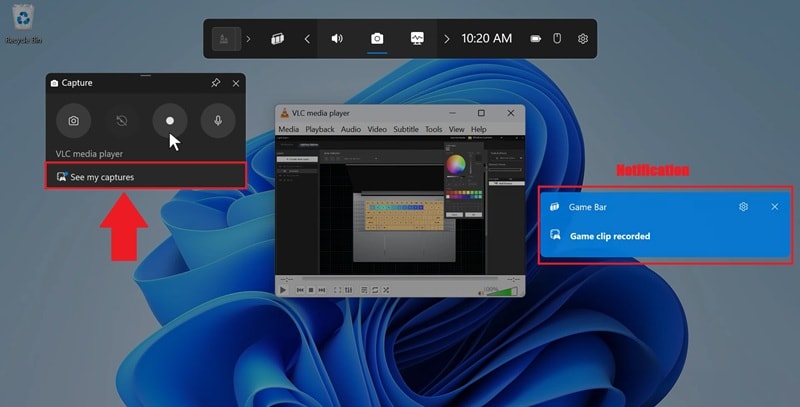Click VLC stop button
800x407 pixels.
point(311,290)
